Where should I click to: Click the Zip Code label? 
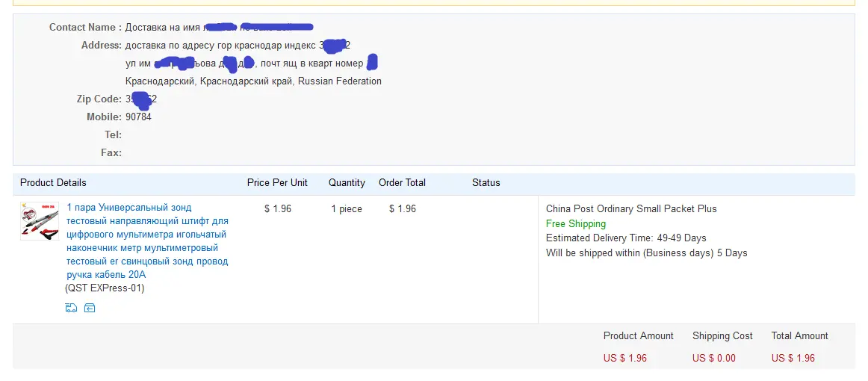click(x=99, y=99)
